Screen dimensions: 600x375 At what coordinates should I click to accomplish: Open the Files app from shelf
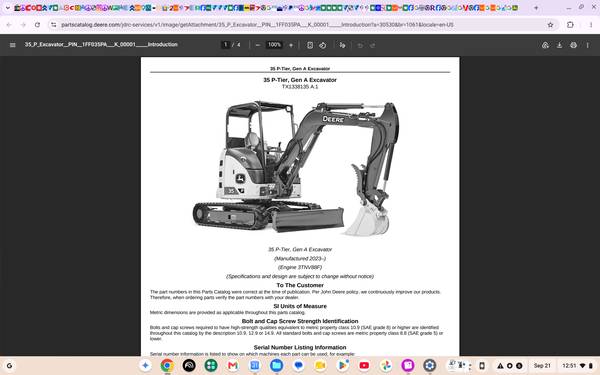click(276, 365)
